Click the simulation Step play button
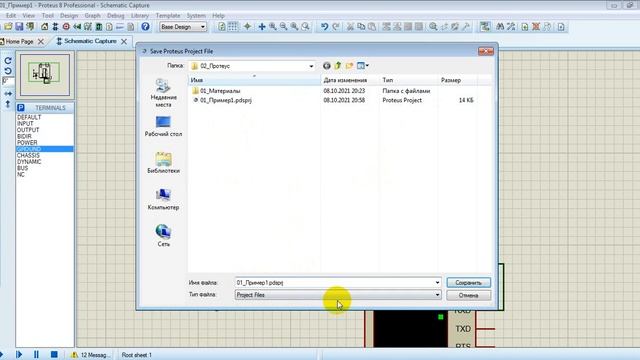This screenshot has width=640, height=360. click(19, 354)
